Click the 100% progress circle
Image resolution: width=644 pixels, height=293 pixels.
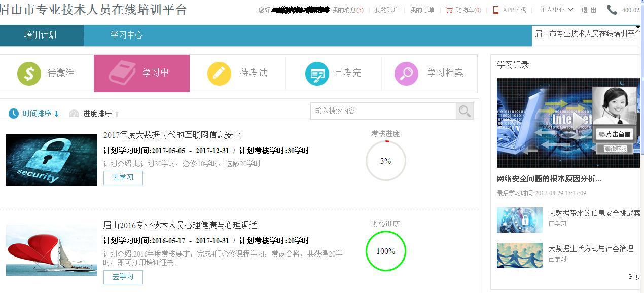pos(385,251)
